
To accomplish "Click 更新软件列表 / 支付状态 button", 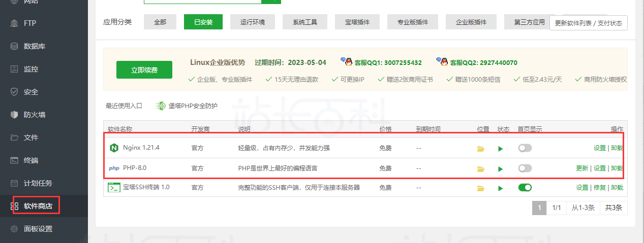I will [588, 23].
